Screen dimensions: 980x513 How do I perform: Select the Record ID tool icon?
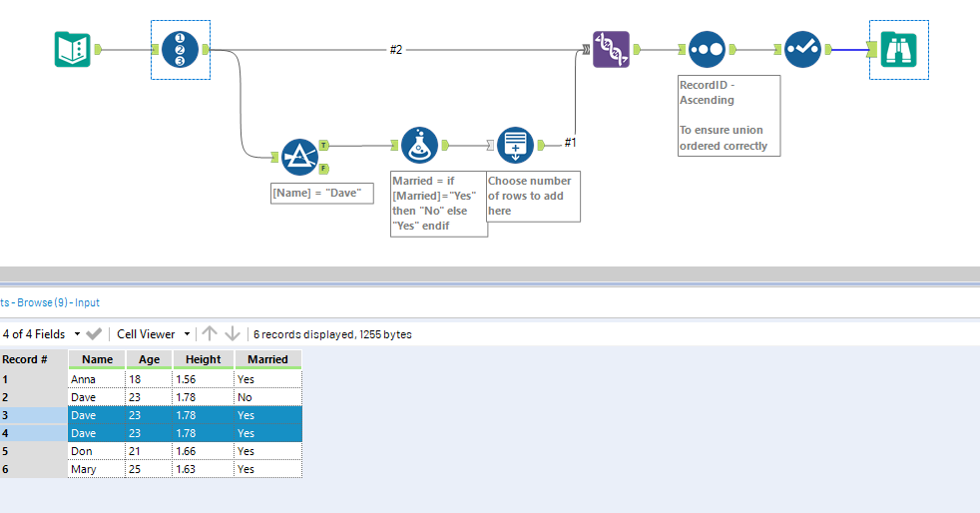point(180,49)
